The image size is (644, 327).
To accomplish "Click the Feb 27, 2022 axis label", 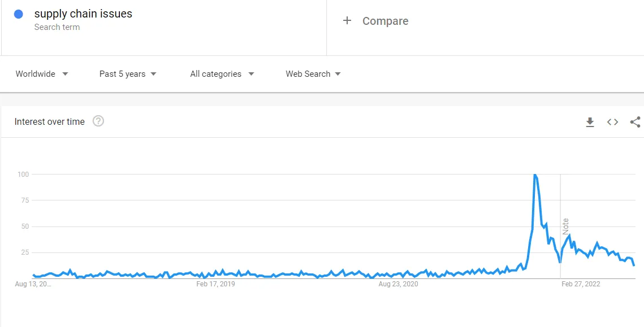I will (581, 284).
